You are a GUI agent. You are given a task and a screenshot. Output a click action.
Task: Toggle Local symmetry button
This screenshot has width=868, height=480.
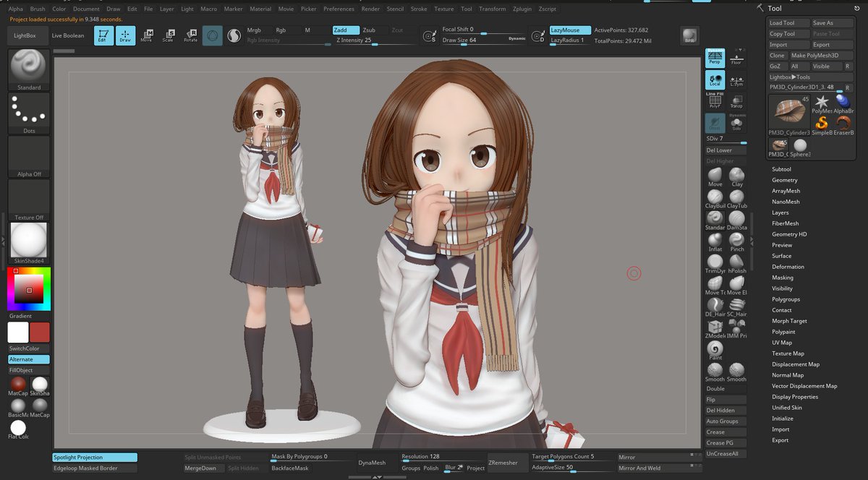[715, 80]
